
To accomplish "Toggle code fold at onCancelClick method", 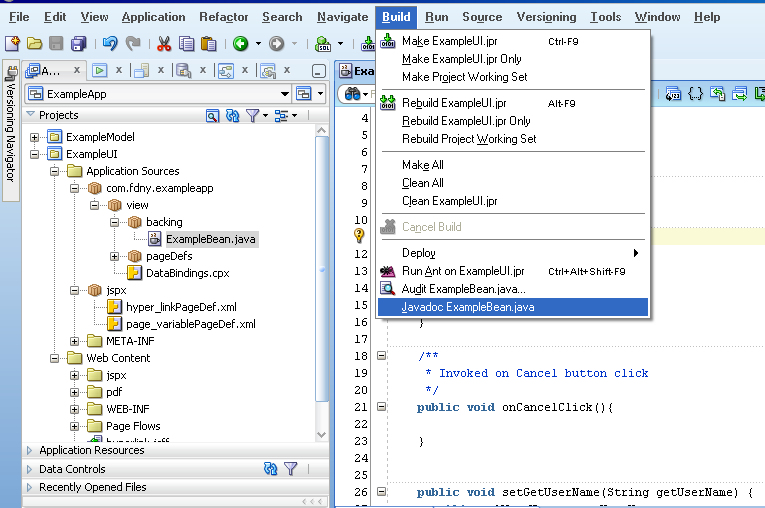I will click(x=382, y=406).
